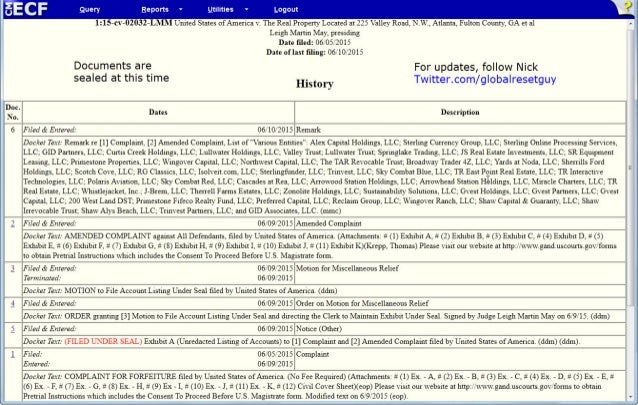
Task: Click the "Description" column header
Action: pyautogui.click(x=460, y=112)
